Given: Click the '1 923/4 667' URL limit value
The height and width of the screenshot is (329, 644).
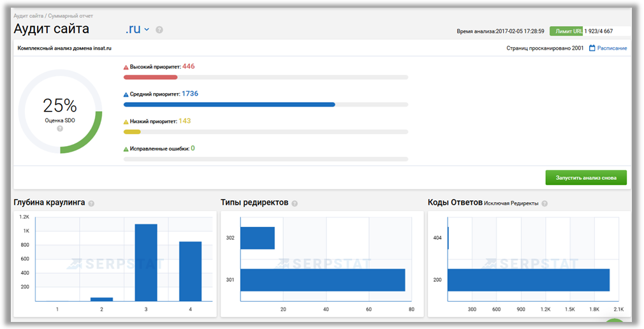Looking at the screenshot, I should click(599, 31).
